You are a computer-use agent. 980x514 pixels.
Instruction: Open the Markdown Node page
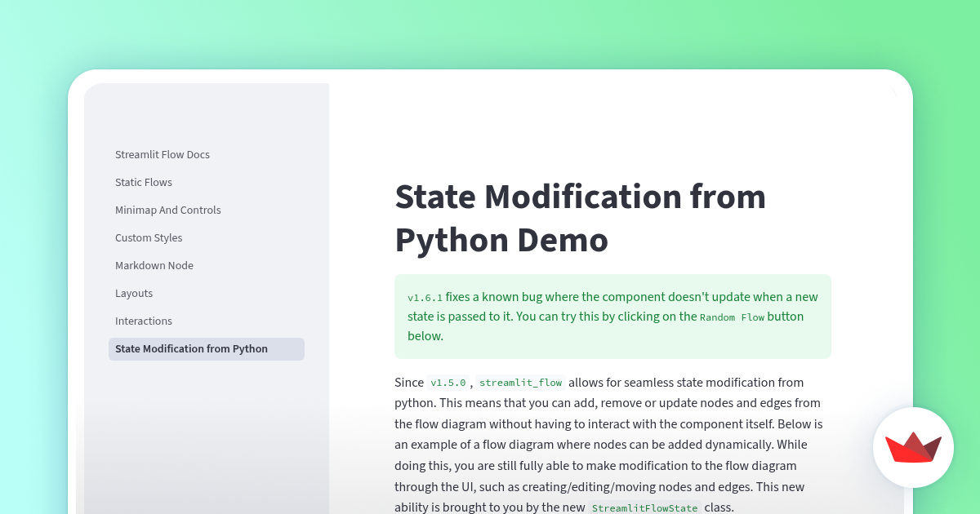[154, 266]
